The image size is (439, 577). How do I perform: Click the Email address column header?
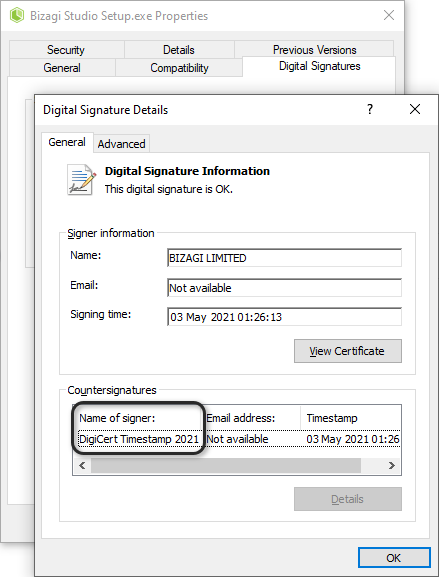pos(252,418)
